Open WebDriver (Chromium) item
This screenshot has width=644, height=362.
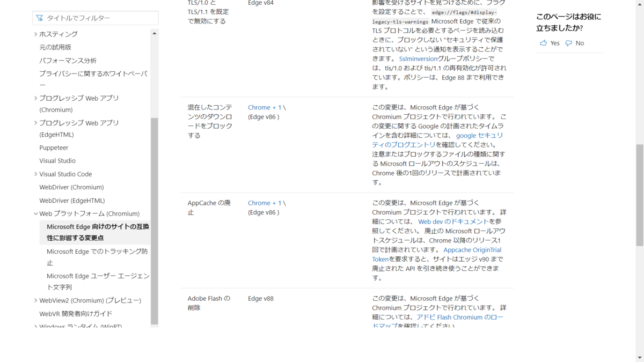(x=71, y=187)
